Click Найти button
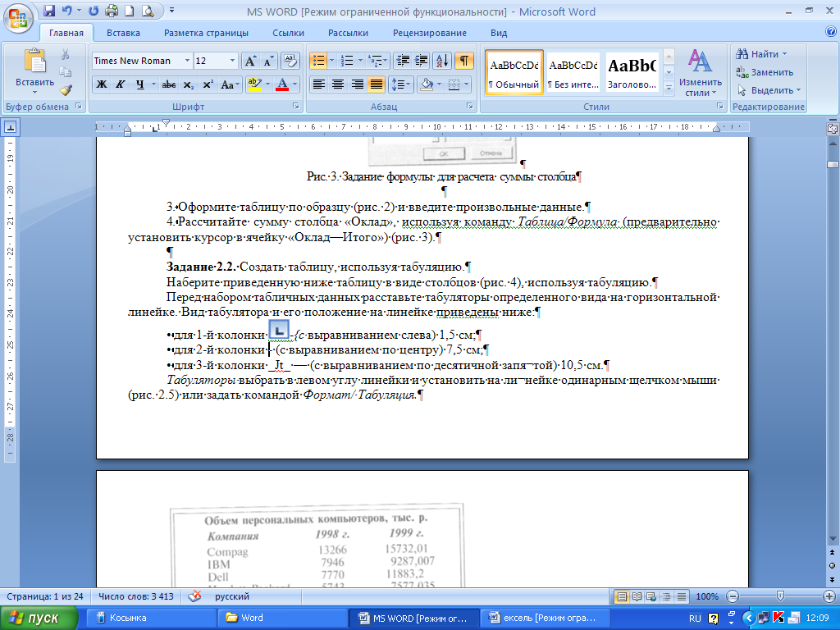Image resolution: width=840 pixels, height=630 pixels. coord(761,54)
